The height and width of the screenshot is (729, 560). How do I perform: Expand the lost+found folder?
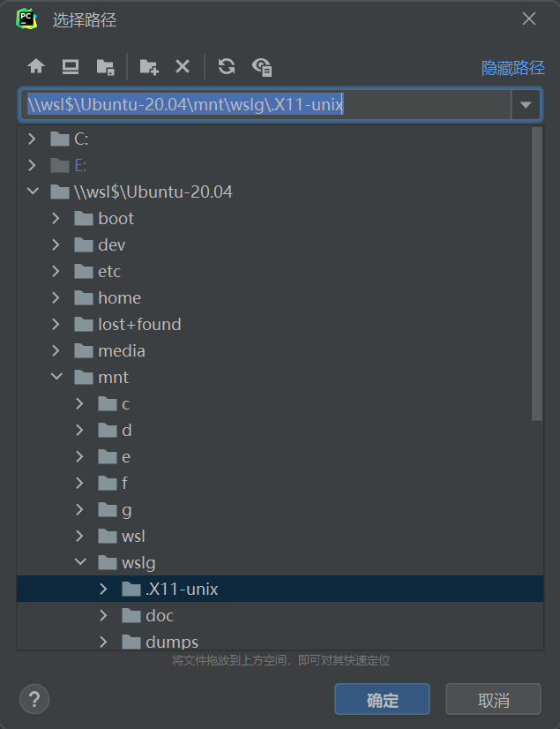[56, 324]
